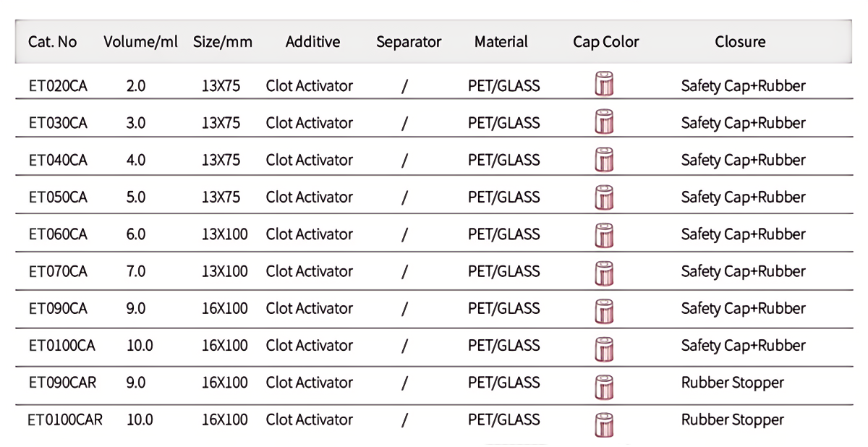This screenshot has width=868, height=447.
Task: Click the cap icon in ET020CA row
Action: tap(604, 85)
